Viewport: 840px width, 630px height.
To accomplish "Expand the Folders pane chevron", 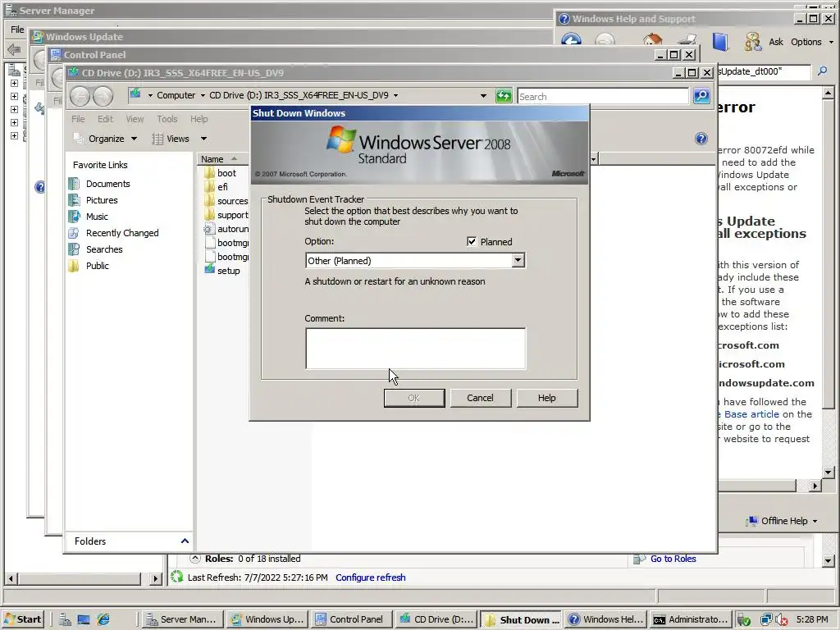I will (185, 541).
